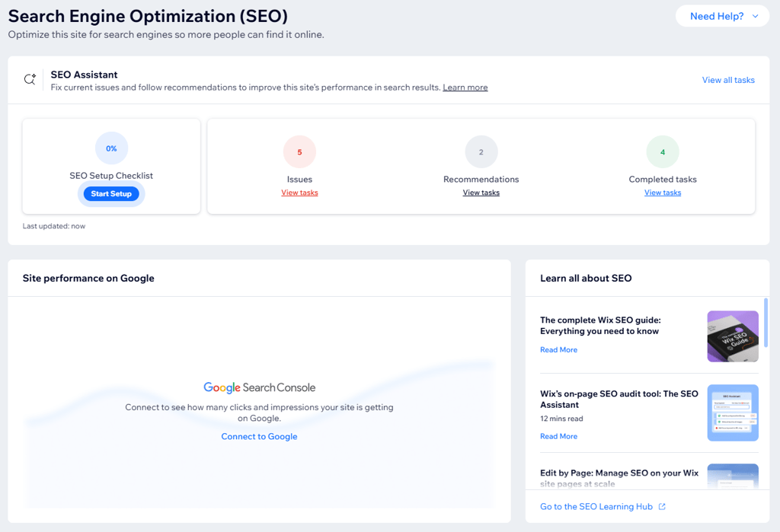780x532 pixels.
Task: View tasks under Issues
Action: 299,193
